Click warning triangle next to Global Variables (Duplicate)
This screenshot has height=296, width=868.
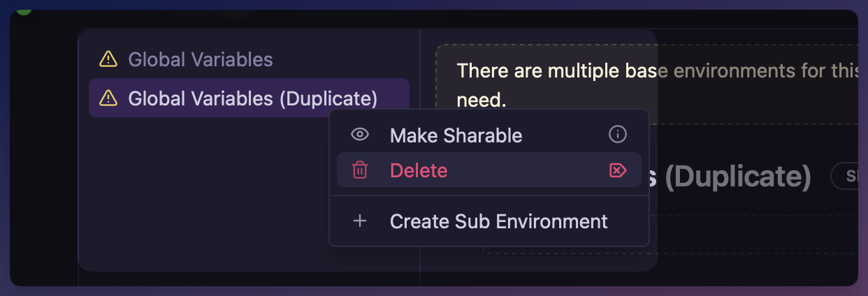108,98
